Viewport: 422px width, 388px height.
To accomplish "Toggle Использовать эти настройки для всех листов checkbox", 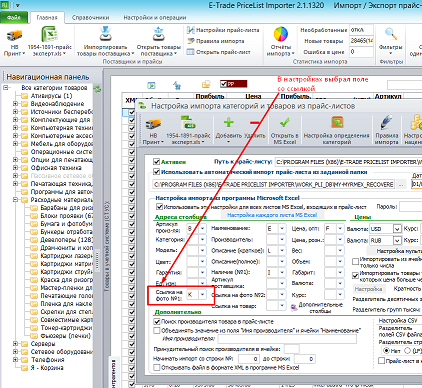I will click(159, 207).
